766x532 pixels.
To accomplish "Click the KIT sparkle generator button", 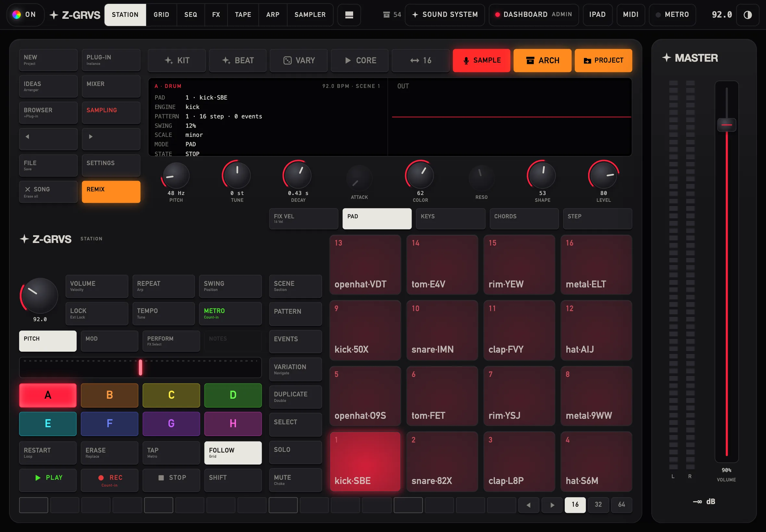I will pyautogui.click(x=177, y=60).
